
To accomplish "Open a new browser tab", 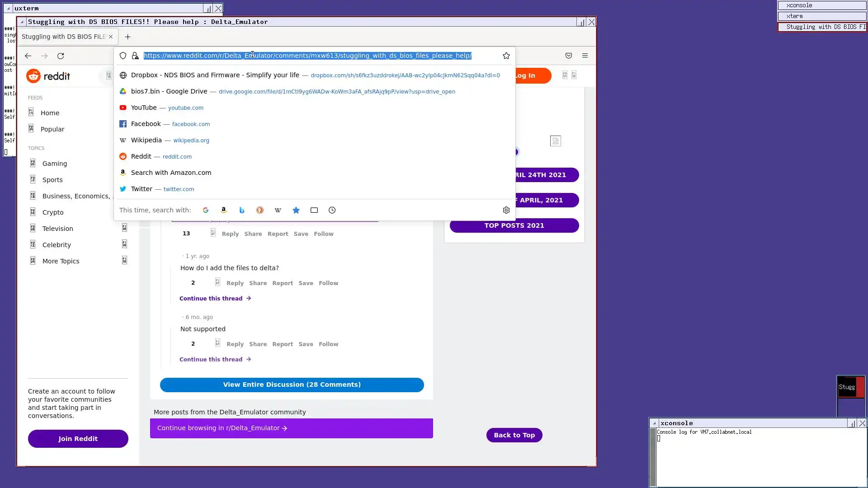I will coord(127,37).
